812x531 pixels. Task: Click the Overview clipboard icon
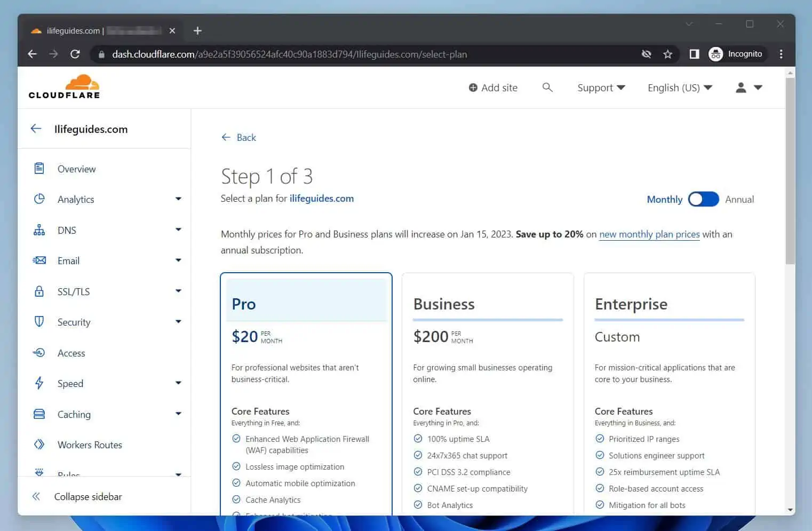[x=39, y=169]
